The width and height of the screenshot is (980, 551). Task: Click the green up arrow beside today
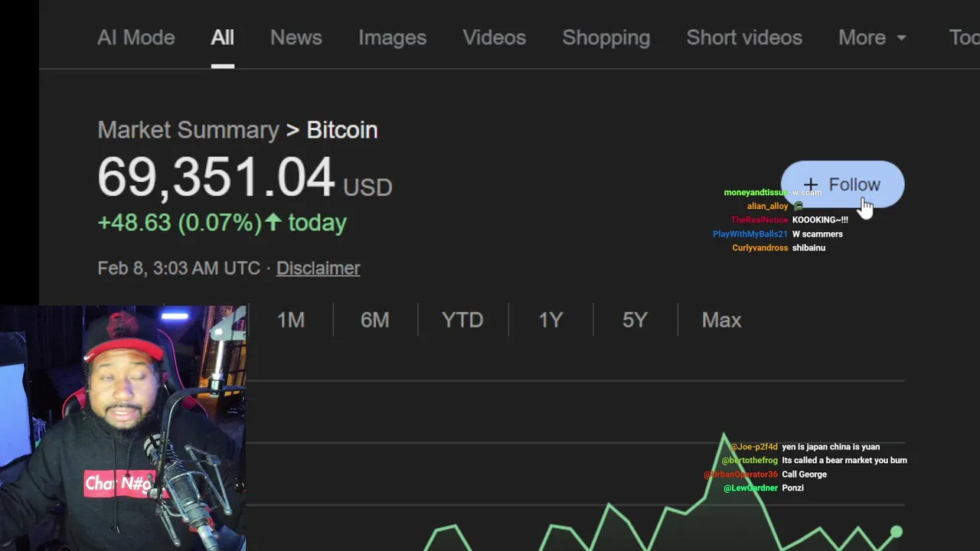[273, 222]
